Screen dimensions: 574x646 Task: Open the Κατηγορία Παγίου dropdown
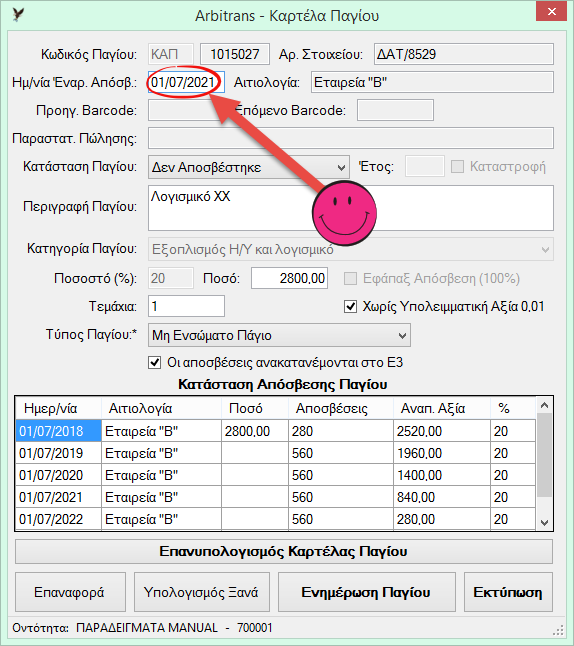(x=351, y=249)
